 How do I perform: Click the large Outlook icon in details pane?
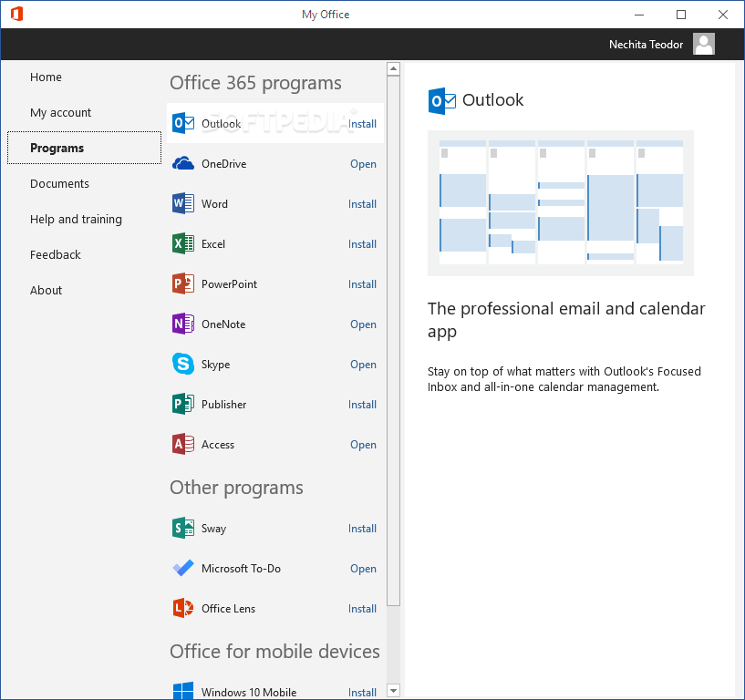click(x=442, y=100)
